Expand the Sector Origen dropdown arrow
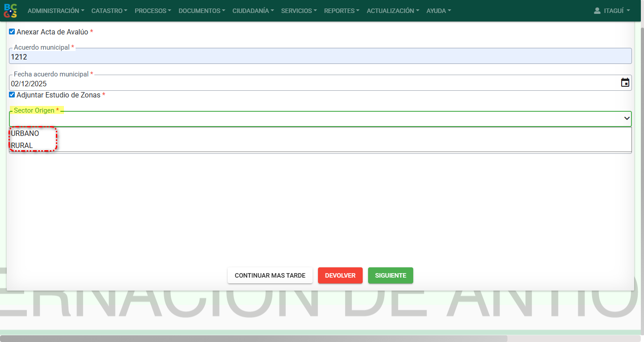The width and height of the screenshot is (644, 342). (x=627, y=118)
